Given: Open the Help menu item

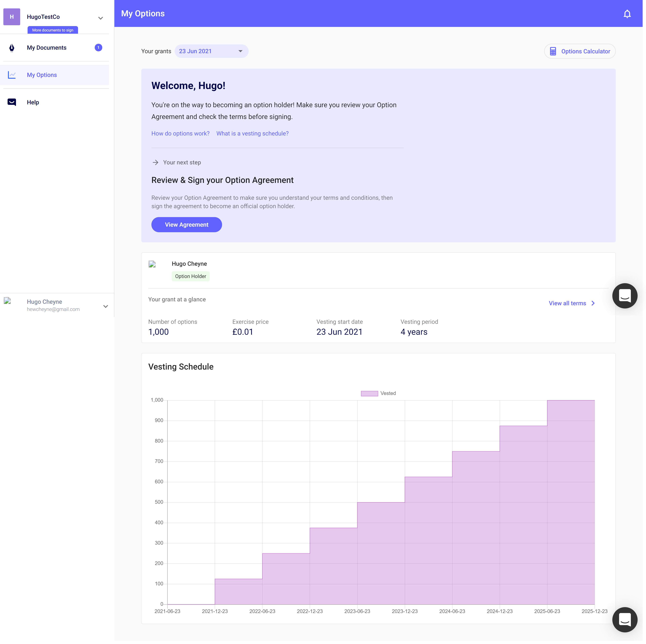Looking at the screenshot, I should (x=33, y=102).
